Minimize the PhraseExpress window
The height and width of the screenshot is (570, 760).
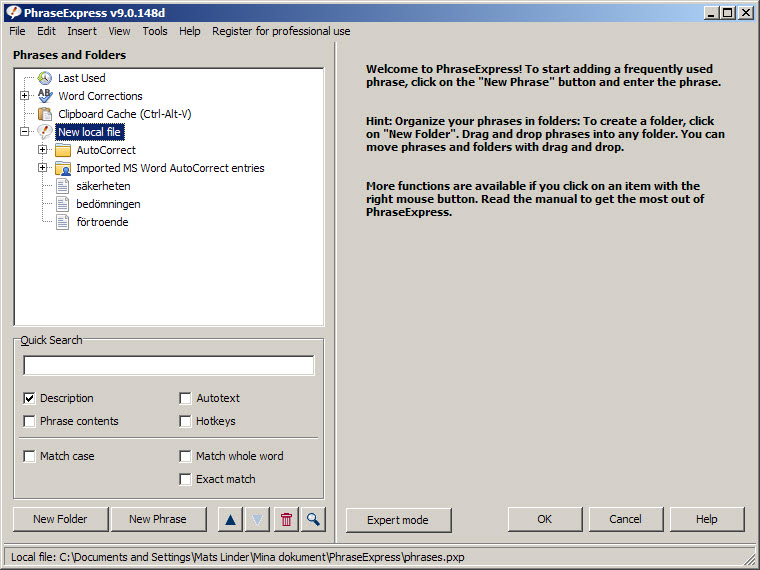(712, 13)
